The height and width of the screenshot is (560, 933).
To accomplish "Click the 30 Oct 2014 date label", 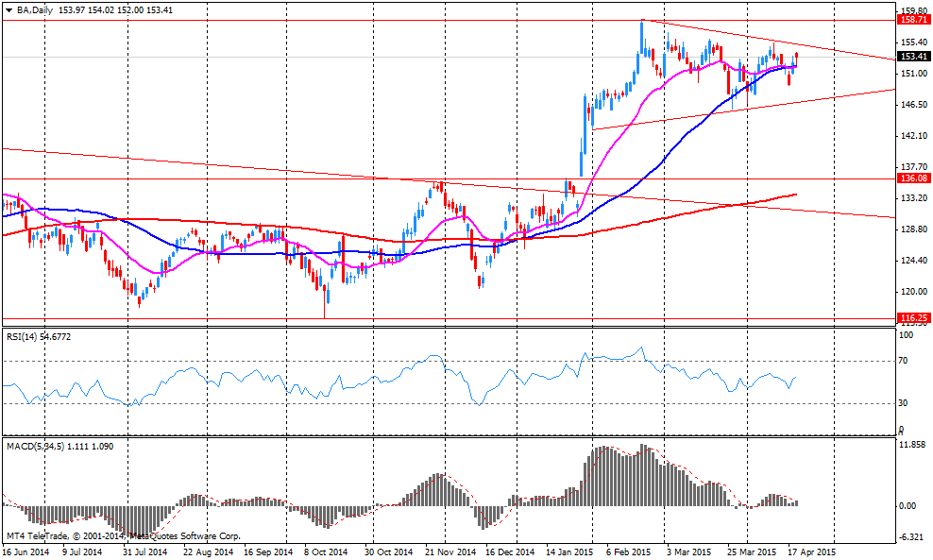I will tap(388, 552).
